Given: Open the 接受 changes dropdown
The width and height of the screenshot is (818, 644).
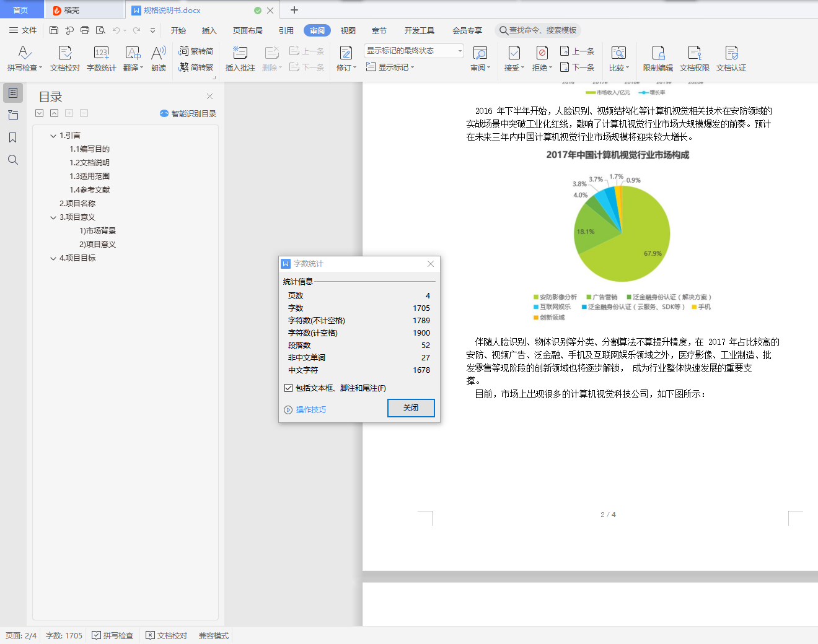Looking at the screenshot, I should (x=514, y=59).
